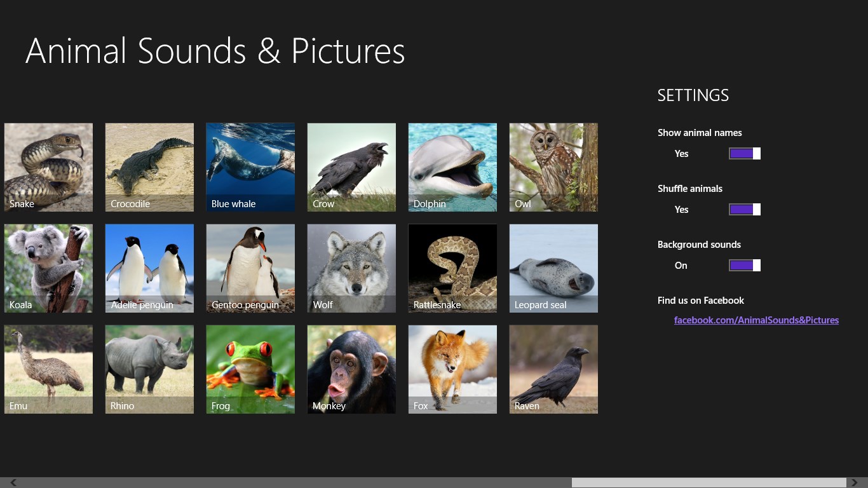
Task: Disable the Shuffle animals switch
Action: [x=744, y=209]
